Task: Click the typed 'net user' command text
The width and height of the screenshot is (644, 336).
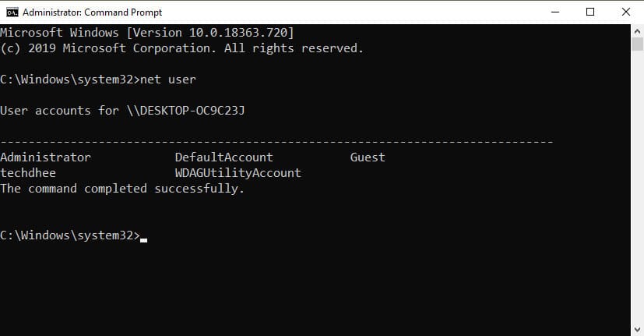Action: [168, 79]
